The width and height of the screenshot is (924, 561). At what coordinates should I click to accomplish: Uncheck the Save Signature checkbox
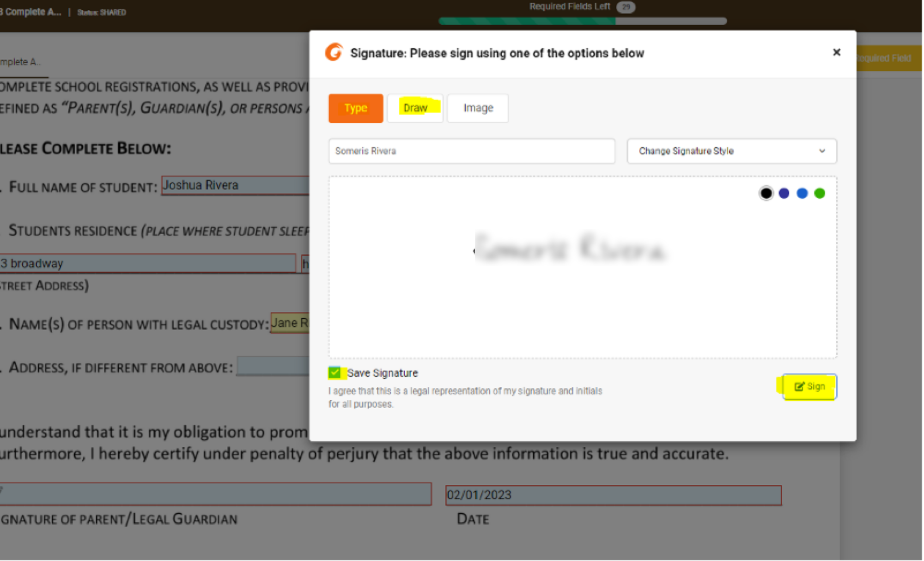click(x=334, y=372)
